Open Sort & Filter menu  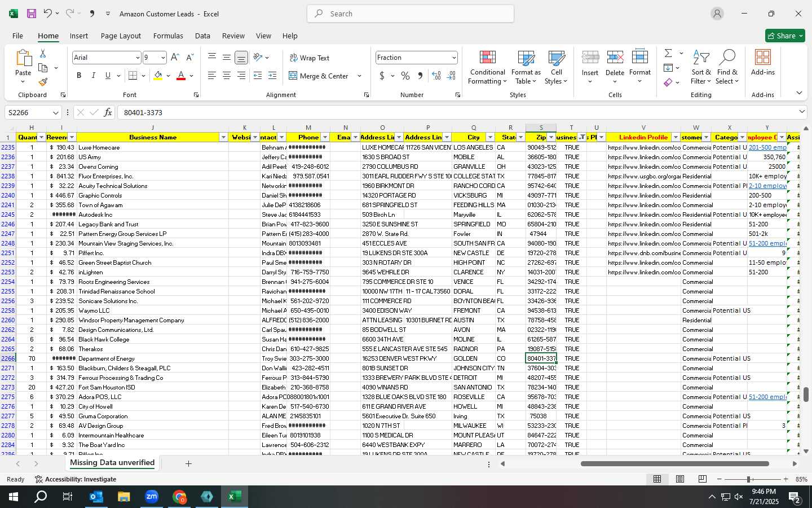(701, 68)
